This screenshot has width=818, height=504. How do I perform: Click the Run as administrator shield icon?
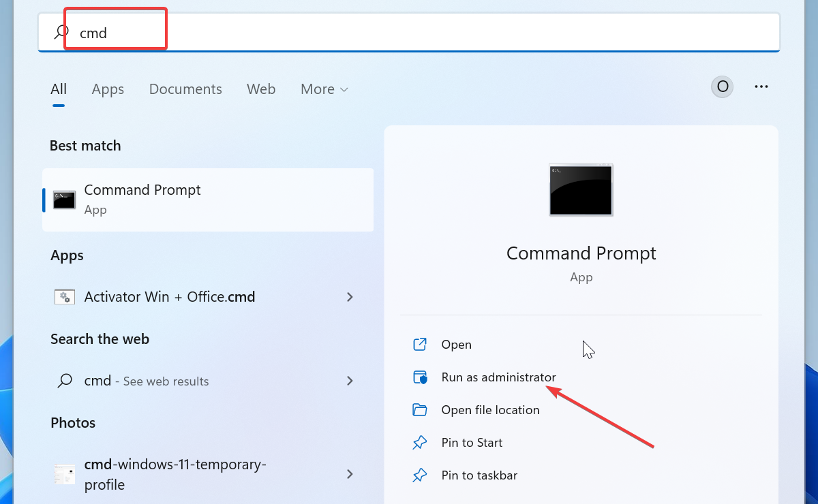pyautogui.click(x=420, y=377)
